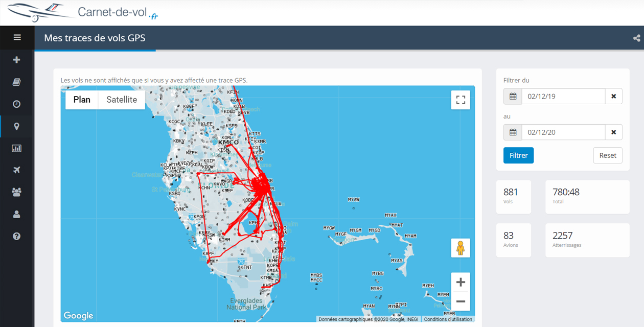
Task: Click the share icon in header
Action: tap(636, 38)
